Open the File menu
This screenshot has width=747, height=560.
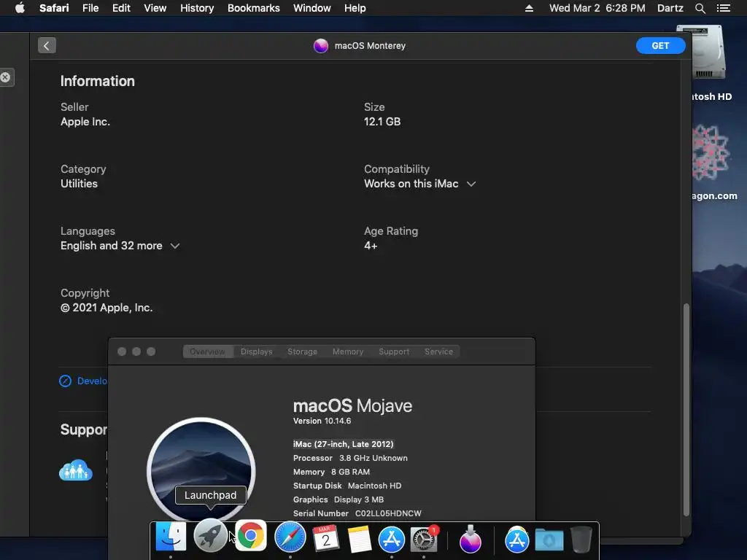[90, 8]
